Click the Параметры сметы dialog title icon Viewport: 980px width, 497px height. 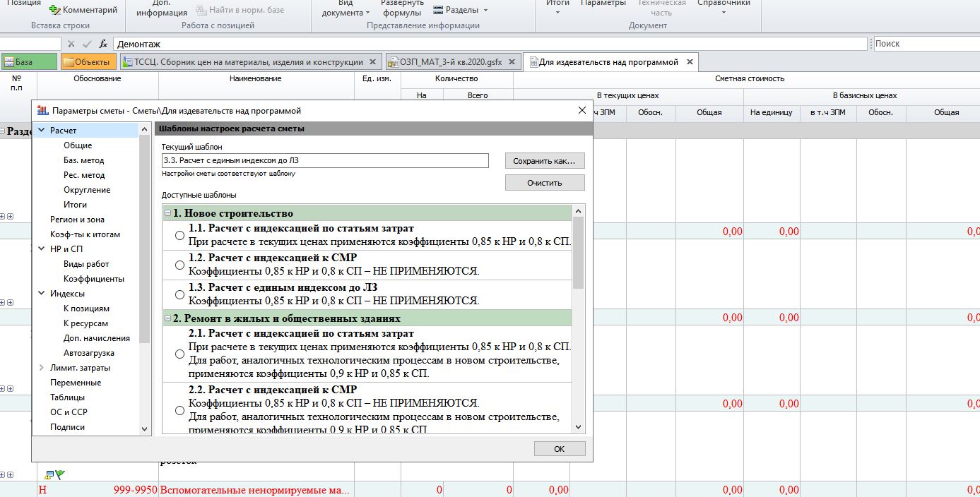43,111
